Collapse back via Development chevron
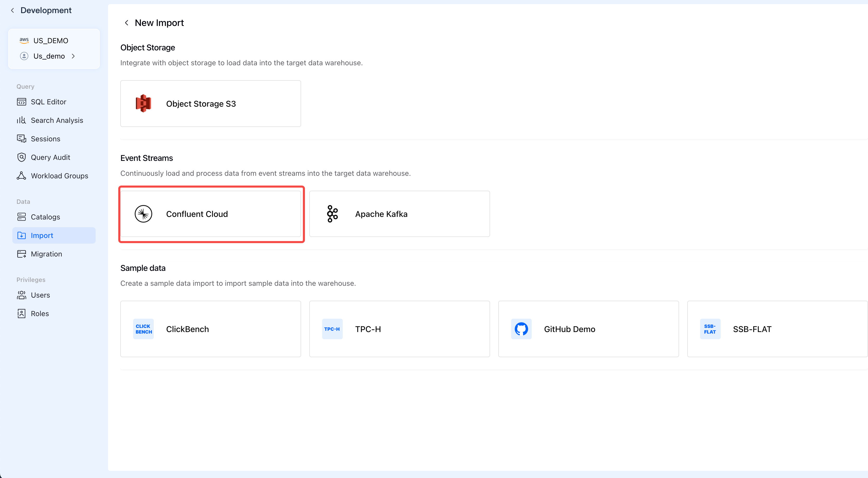Image resolution: width=868 pixels, height=478 pixels. click(x=12, y=11)
